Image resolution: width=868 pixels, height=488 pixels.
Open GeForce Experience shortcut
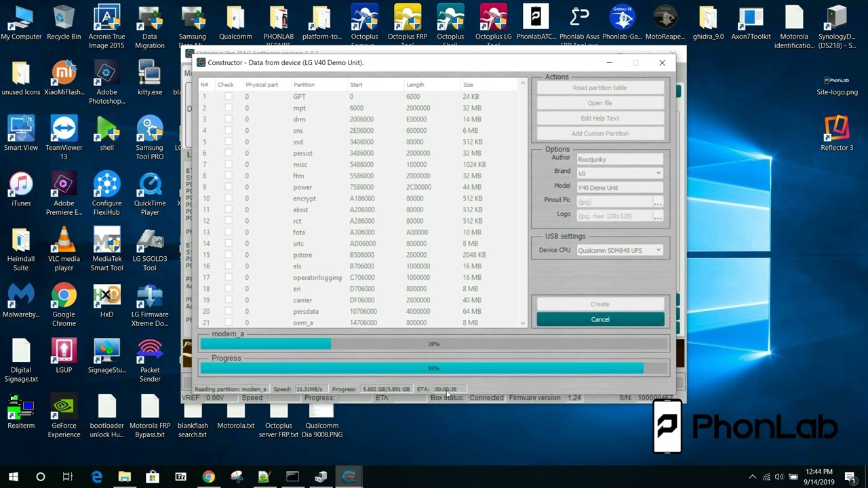(64, 416)
